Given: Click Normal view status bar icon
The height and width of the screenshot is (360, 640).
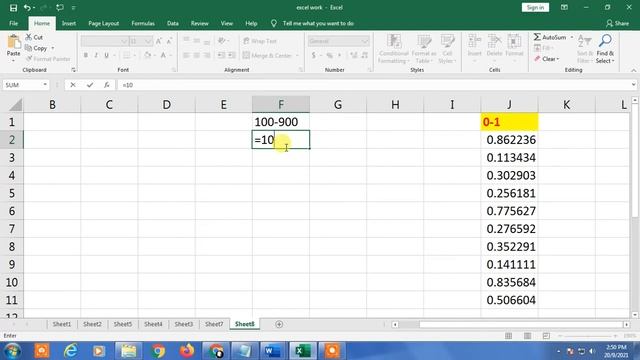Looking at the screenshot, I should coord(509,336).
